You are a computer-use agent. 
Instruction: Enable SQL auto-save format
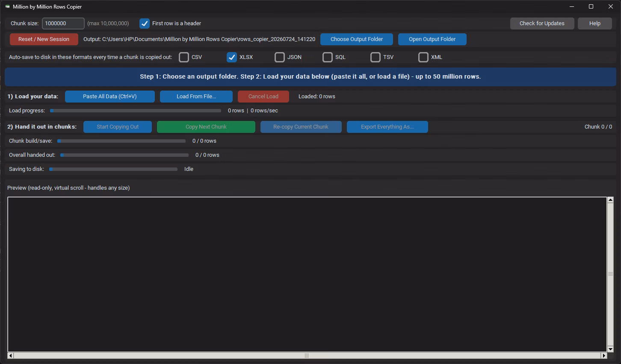point(328,57)
